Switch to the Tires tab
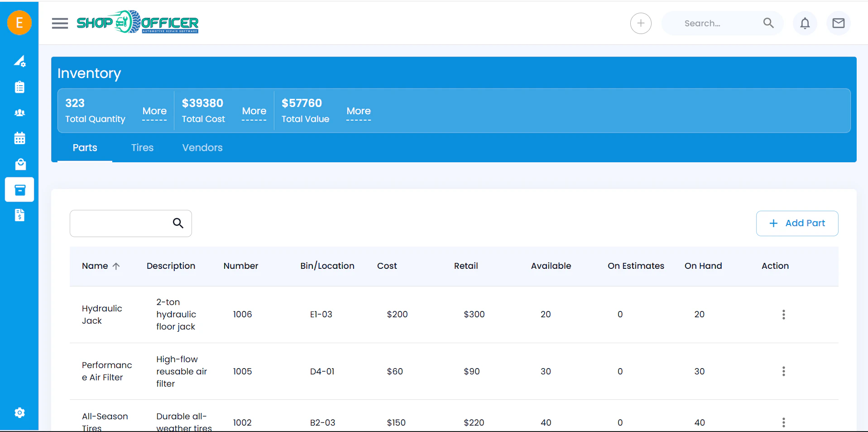868x432 pixels. click(x=142, y=147)
